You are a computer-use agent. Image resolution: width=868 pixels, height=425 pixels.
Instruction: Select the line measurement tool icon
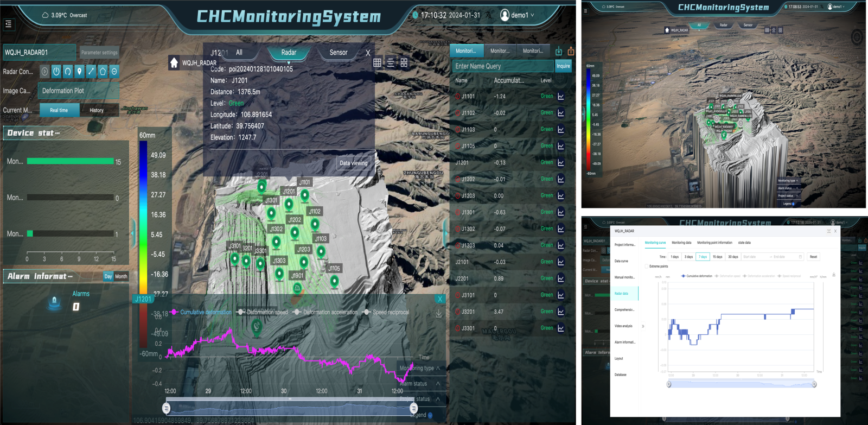pos(91,71)
